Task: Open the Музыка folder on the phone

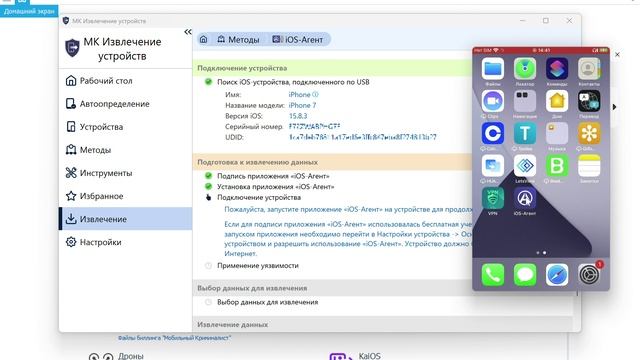Action: [x=557, y=133]
